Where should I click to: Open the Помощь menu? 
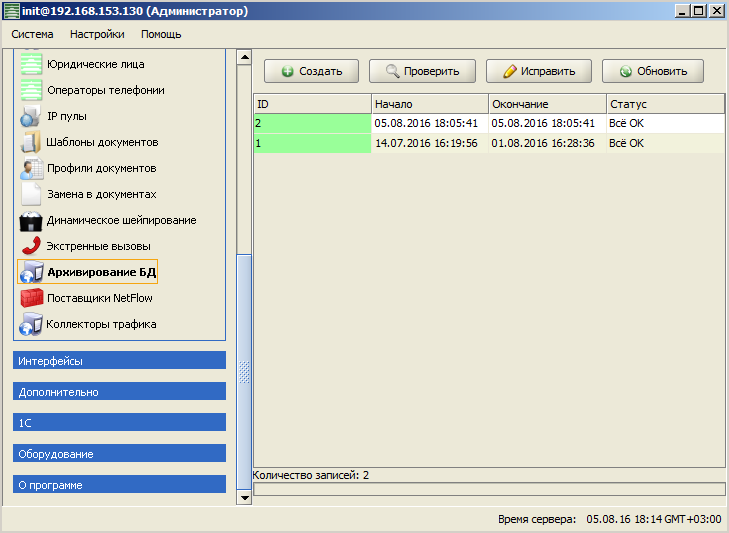[x=161, y=34]
